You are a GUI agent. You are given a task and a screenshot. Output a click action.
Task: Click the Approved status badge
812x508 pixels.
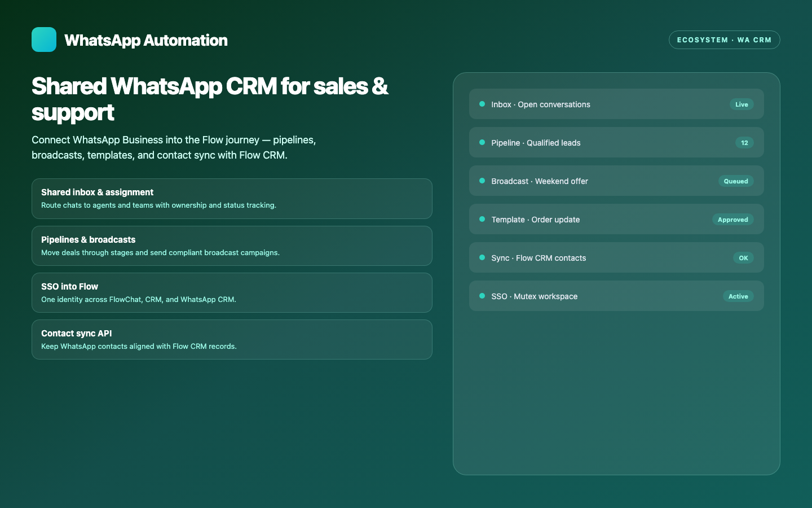(x=733, y=220)
